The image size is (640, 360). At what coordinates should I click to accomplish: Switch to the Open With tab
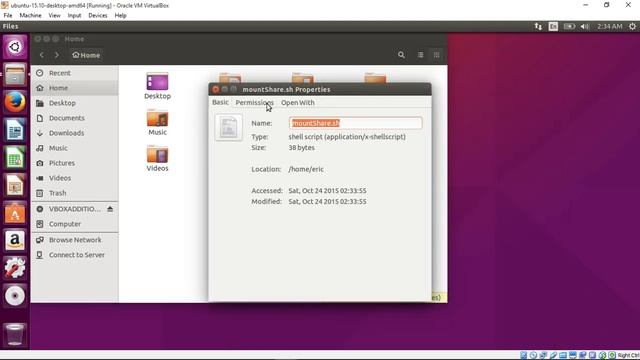click(298, 102)
